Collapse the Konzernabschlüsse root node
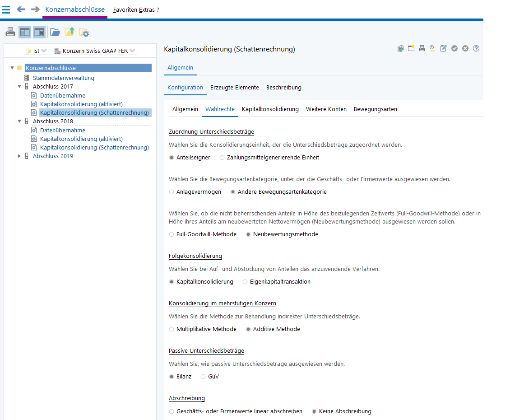This screenshot has width=510, height=420. pos(12,68)
